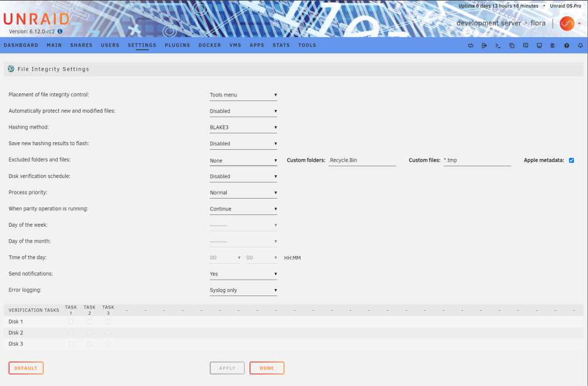Open the Stats menu tab
The image size is (588, 386).
(281, 45)
